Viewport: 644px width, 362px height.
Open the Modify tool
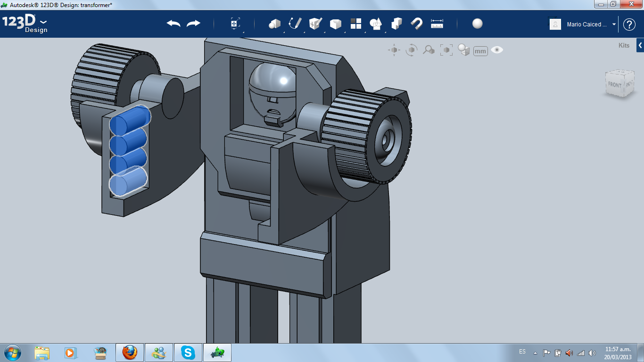[335, 24]
